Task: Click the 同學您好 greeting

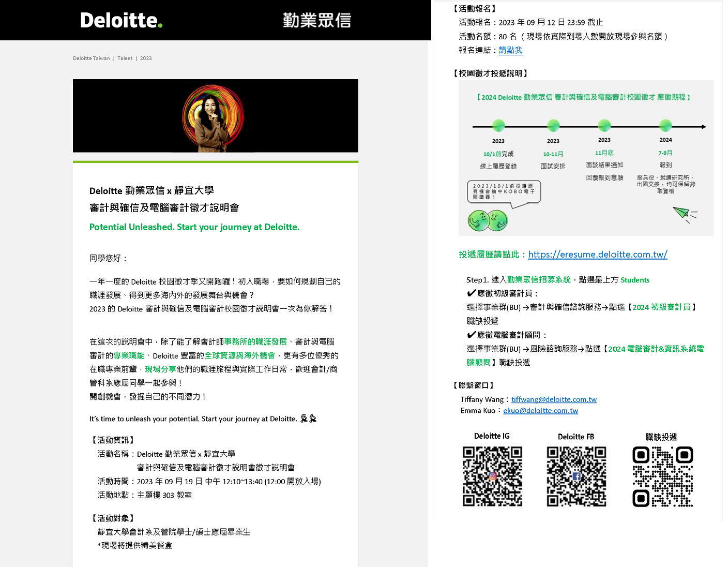Action: pyautogui.click(x=109, y=258)
